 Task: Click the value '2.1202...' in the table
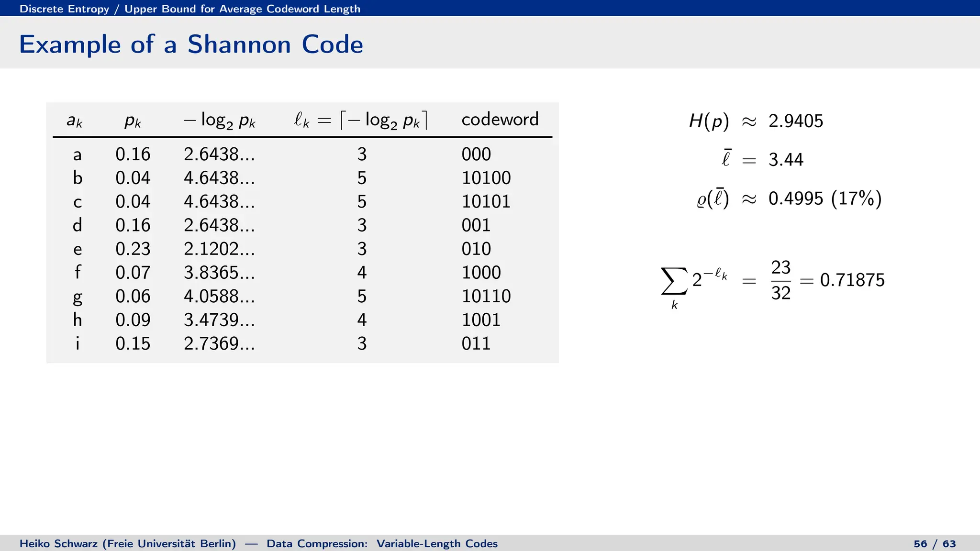(x=220, y=249)
